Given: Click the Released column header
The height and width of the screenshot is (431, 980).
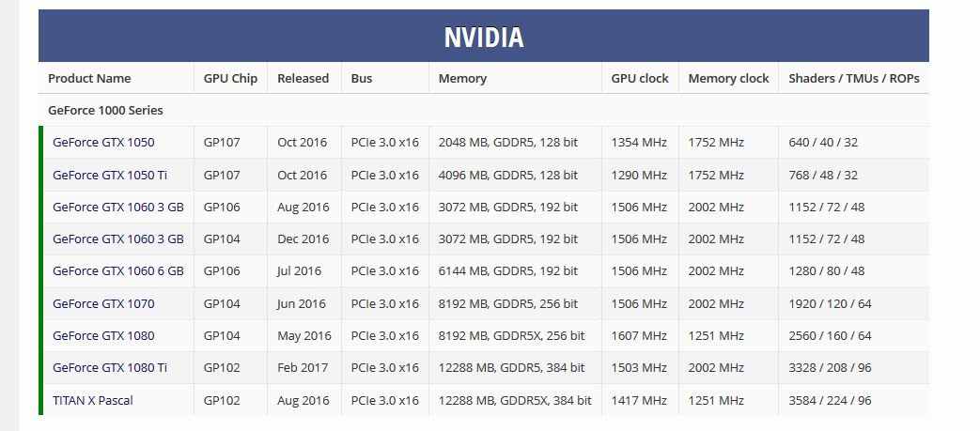Looking at the screenshot, I should click(303, 78).
